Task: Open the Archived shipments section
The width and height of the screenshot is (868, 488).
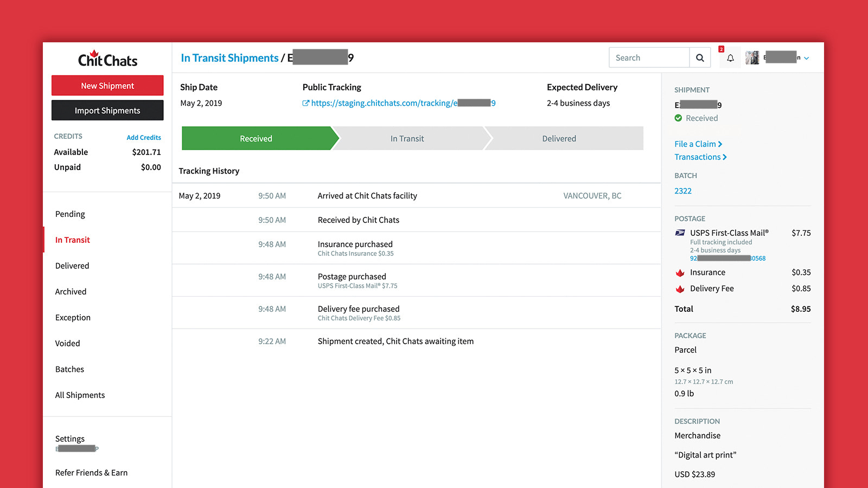Action: tap(71, 292)
